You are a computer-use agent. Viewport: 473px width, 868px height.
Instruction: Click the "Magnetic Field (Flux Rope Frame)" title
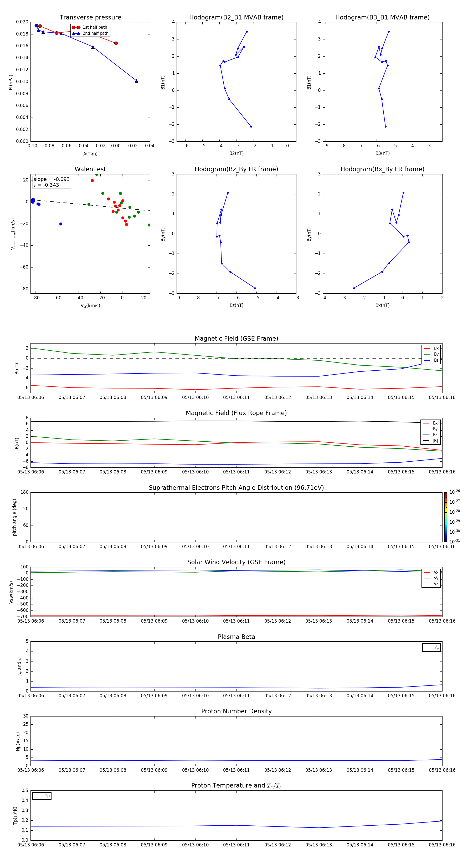click(236, 413)
